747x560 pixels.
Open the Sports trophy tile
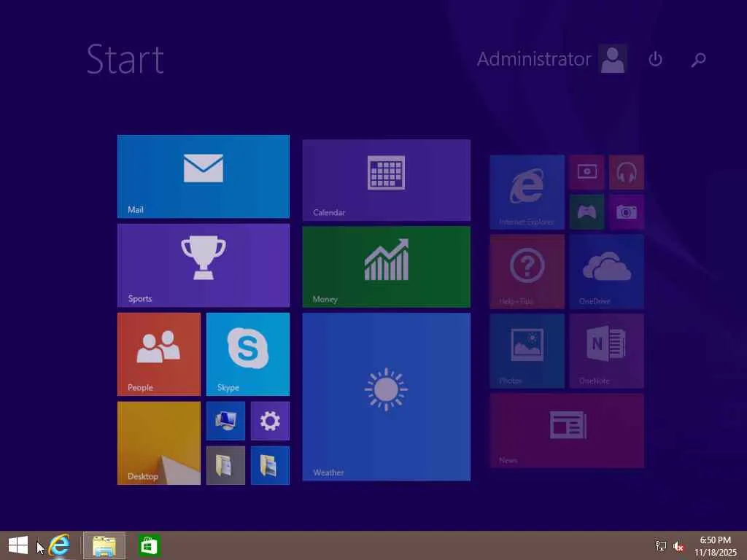click(204, 265)
